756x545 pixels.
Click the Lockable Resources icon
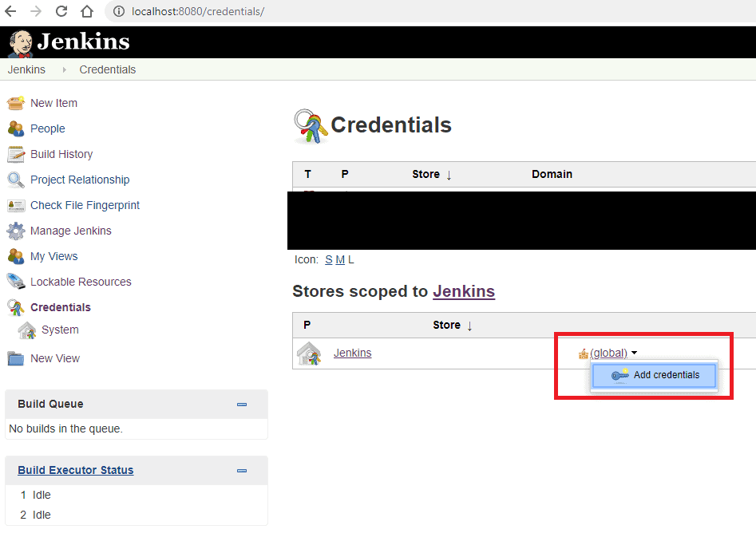[16, 282]
